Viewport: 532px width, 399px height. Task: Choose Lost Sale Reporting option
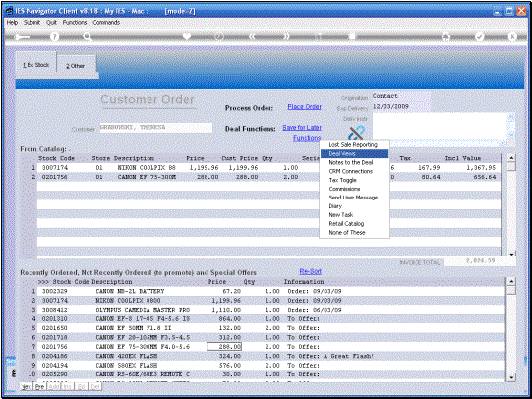(354, 145)
